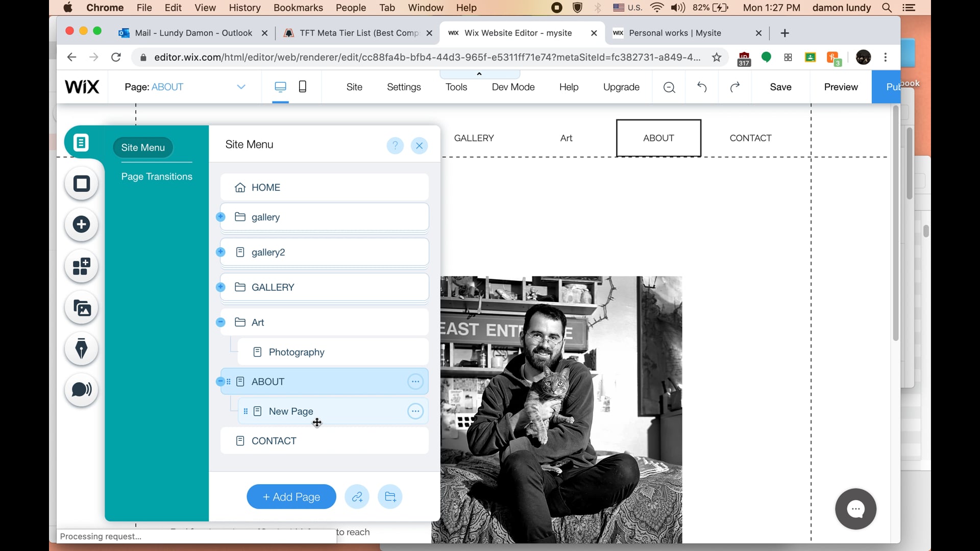Screen dimensions: 980x551
Task: Open the Add Elements panel
Action: point(81,224)
